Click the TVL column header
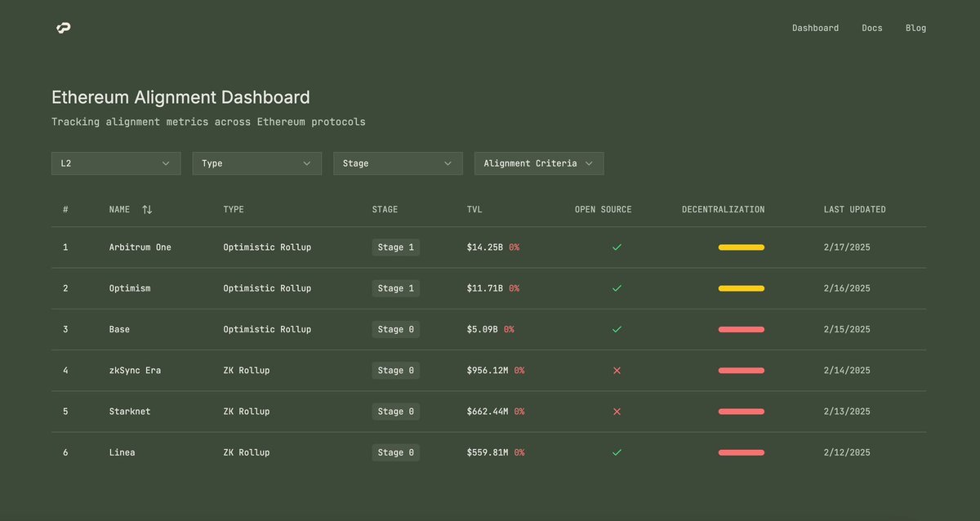 click(x=474, y=210)
